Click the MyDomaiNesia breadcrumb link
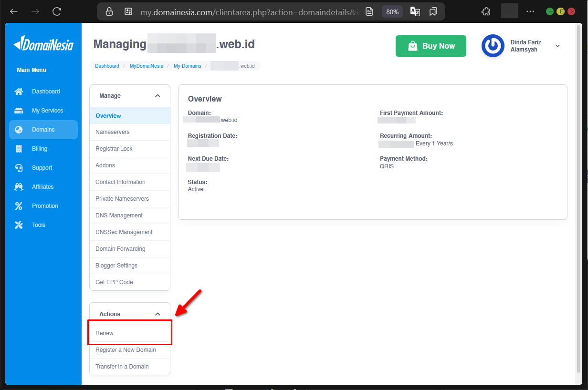This screenshot has height=390, width=588. click(147, 66)
